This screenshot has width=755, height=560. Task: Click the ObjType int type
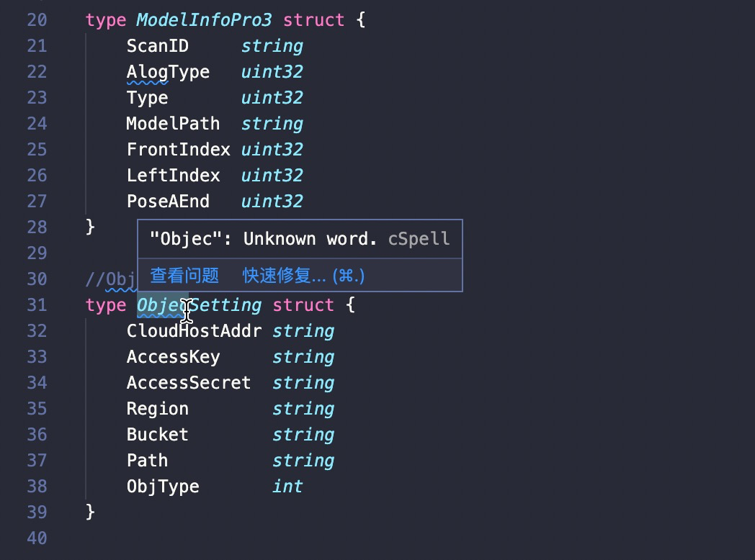[287, 487]
